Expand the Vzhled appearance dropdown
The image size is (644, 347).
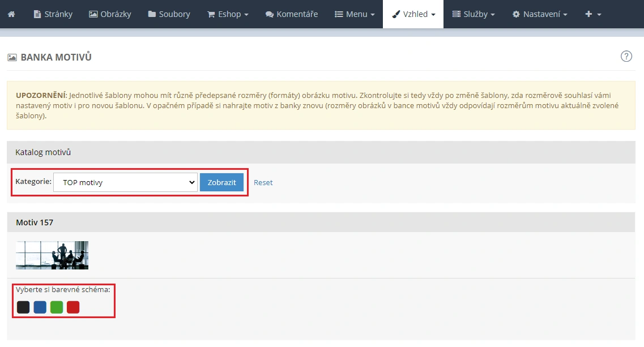point(413,14)
